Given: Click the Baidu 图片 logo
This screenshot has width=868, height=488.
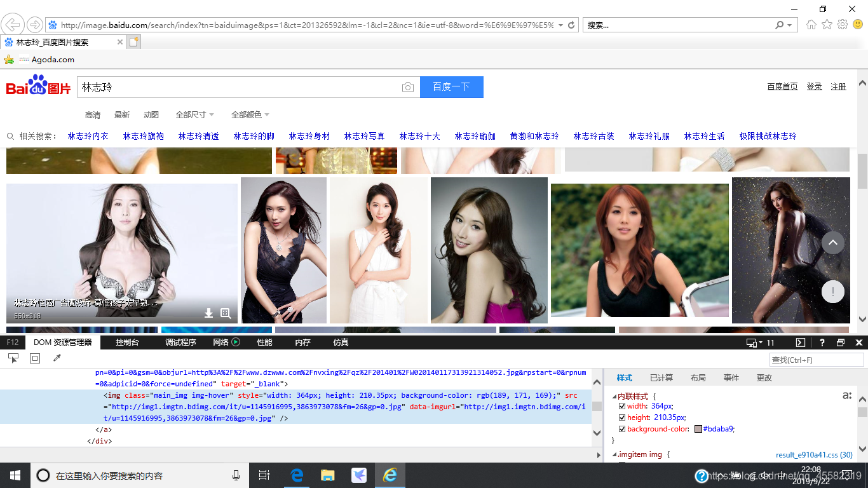Looking at the screenshot, I should coord(38,85).
